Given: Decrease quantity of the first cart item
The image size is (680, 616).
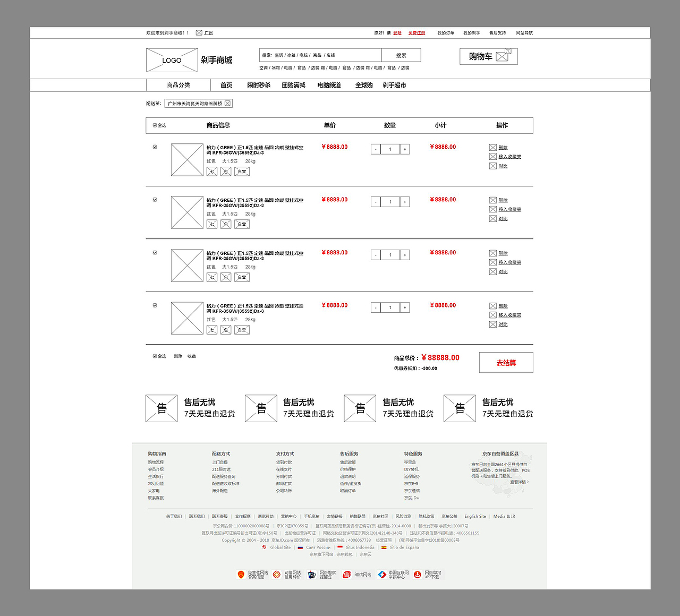Looking at the screenshot, I should point(376,149).
